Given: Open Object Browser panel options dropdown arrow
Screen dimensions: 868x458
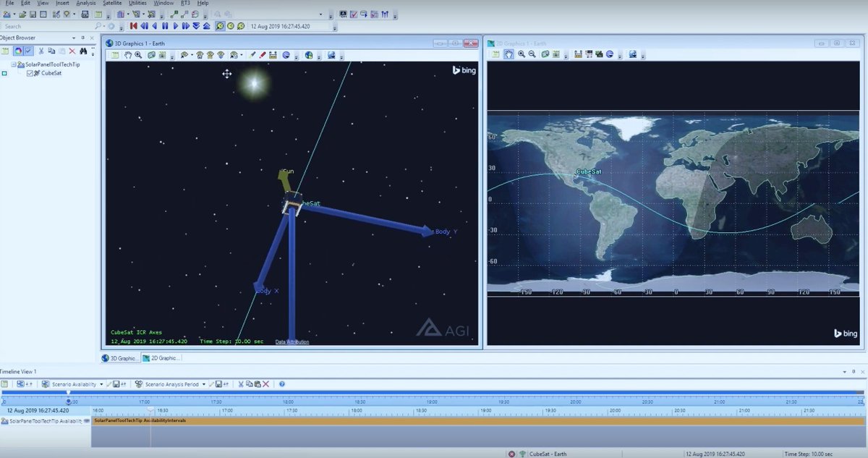Looking at the screenshot, I should pyautogui.click(x=73, y=38).
